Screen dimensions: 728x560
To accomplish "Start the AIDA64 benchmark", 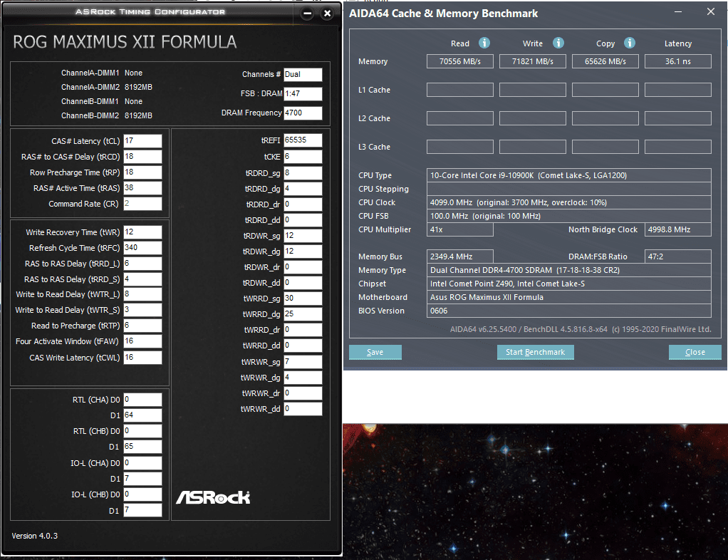I will pos(536,352).
